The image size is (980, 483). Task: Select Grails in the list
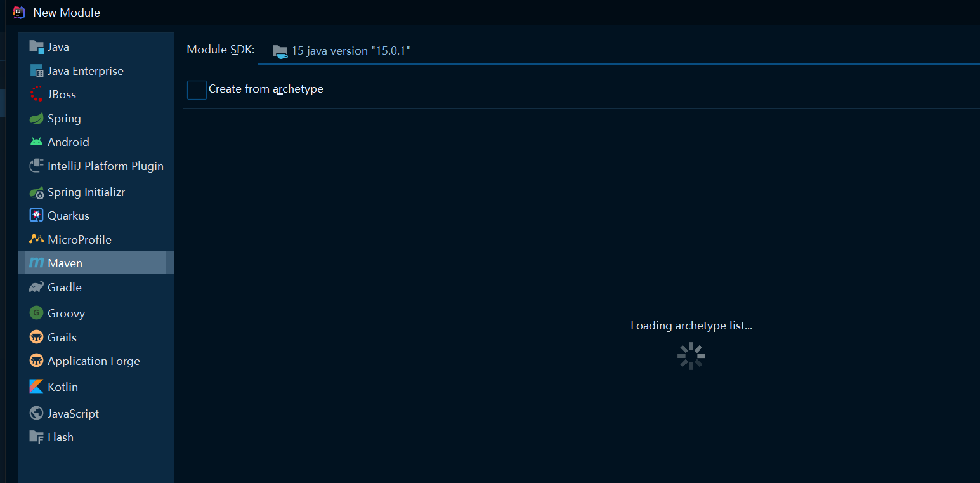(96, 337)
